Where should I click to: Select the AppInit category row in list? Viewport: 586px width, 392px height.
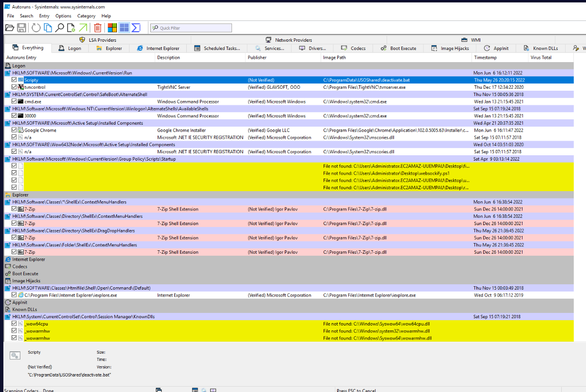[289, 302]
